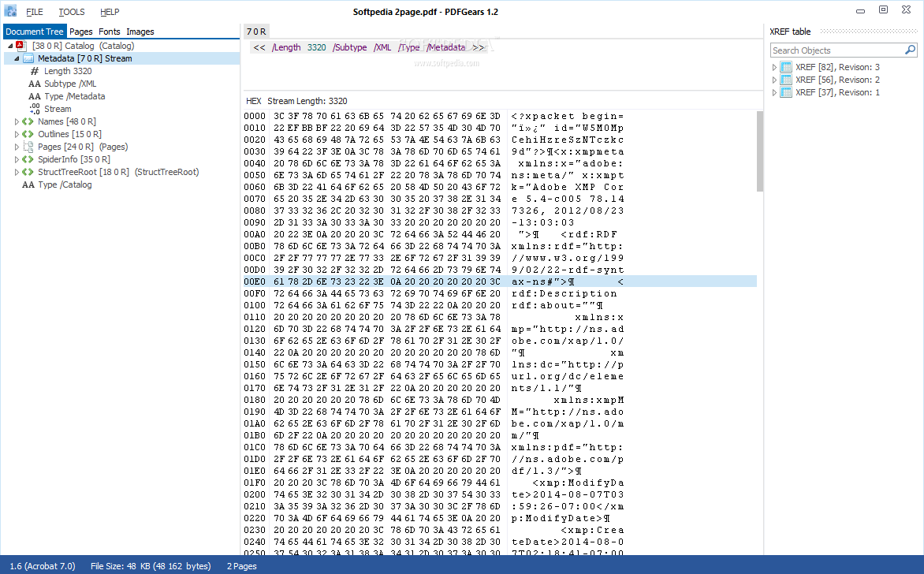
Task: Expand the Pages [24 0 R] node
Action: [17, 147]
